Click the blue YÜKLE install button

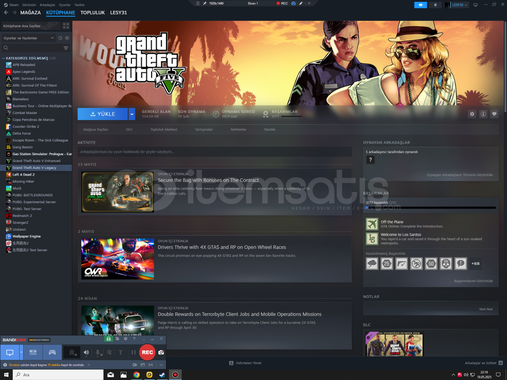pos(103,114)
